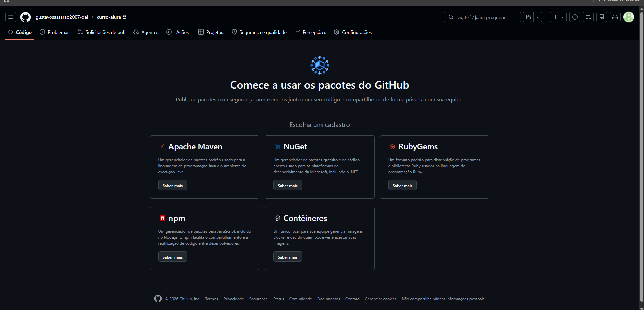Open the Termos footer link
The image size is (644, 310).
212,299
